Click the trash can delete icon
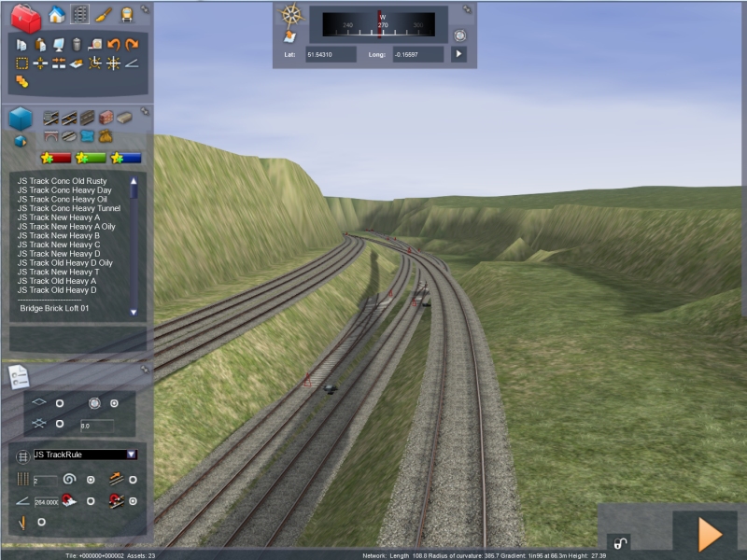747x560 pixels. (x=77, y=44)
